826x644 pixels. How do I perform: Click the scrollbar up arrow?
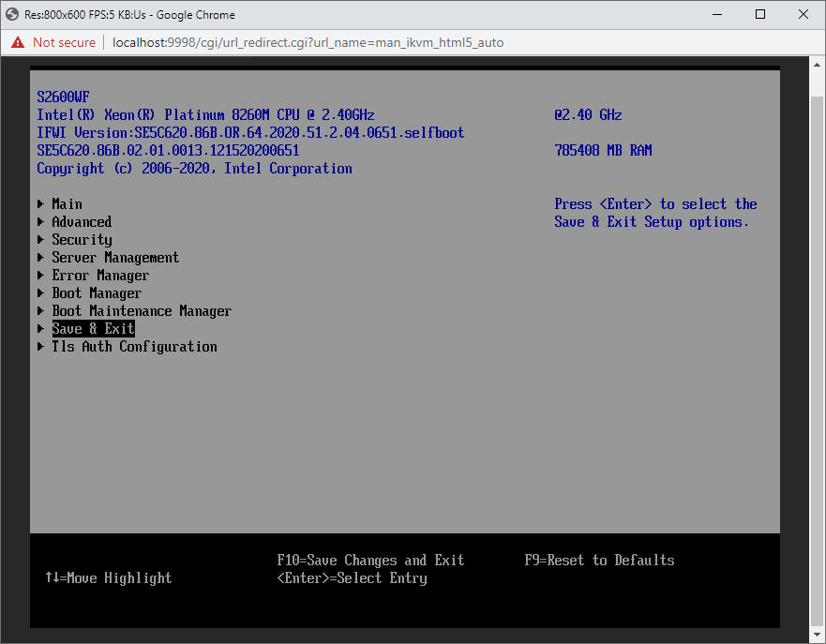click(x=817, y=65)
